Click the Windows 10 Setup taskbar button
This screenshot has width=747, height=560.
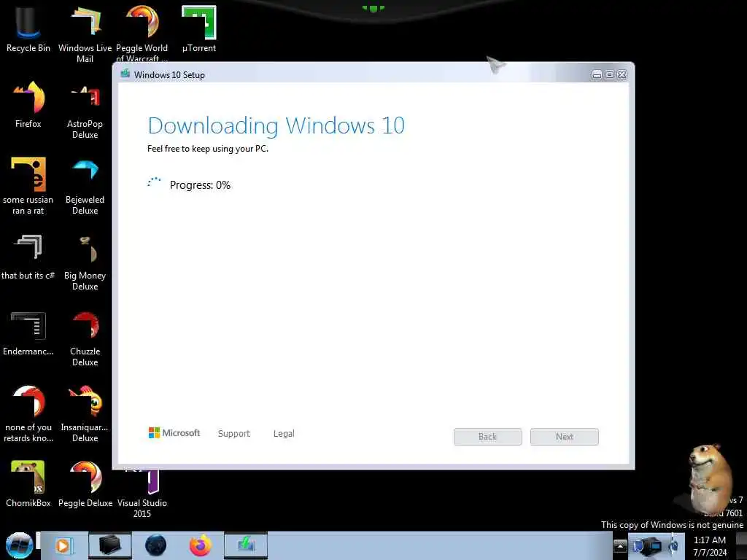click(x=246, y=545)
